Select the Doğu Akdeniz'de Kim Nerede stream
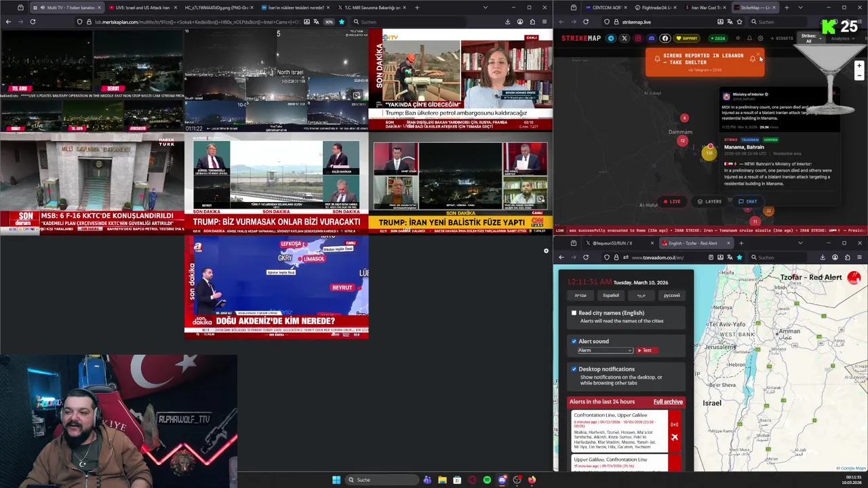868x488 pixels. tap(277, 287)
